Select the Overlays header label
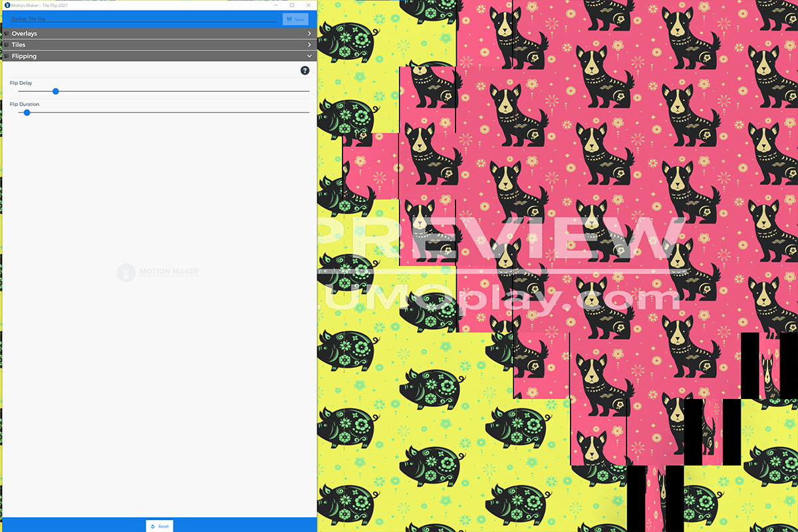Screen dimensions: 798x532 click(25, 33)
